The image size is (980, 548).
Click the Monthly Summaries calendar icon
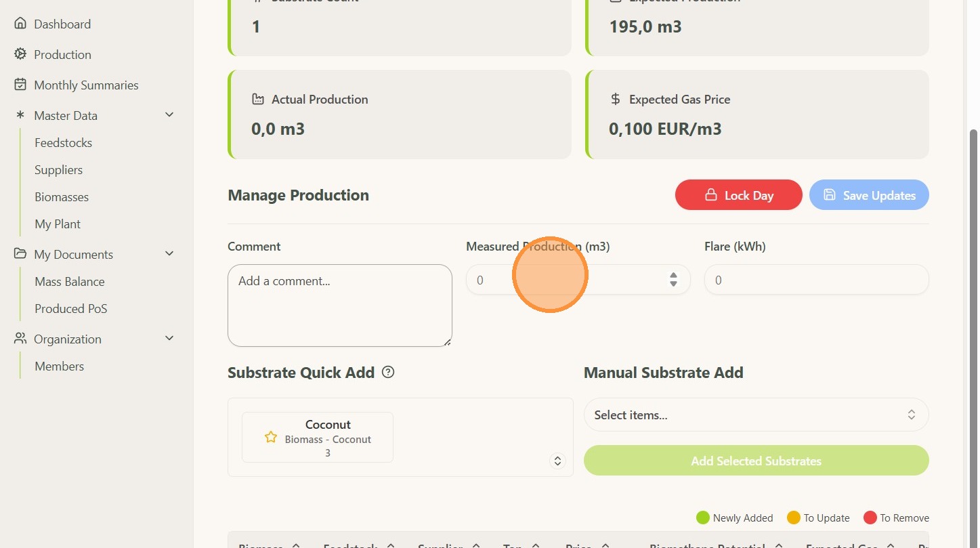pyautogui.click(x=20, y=85)
